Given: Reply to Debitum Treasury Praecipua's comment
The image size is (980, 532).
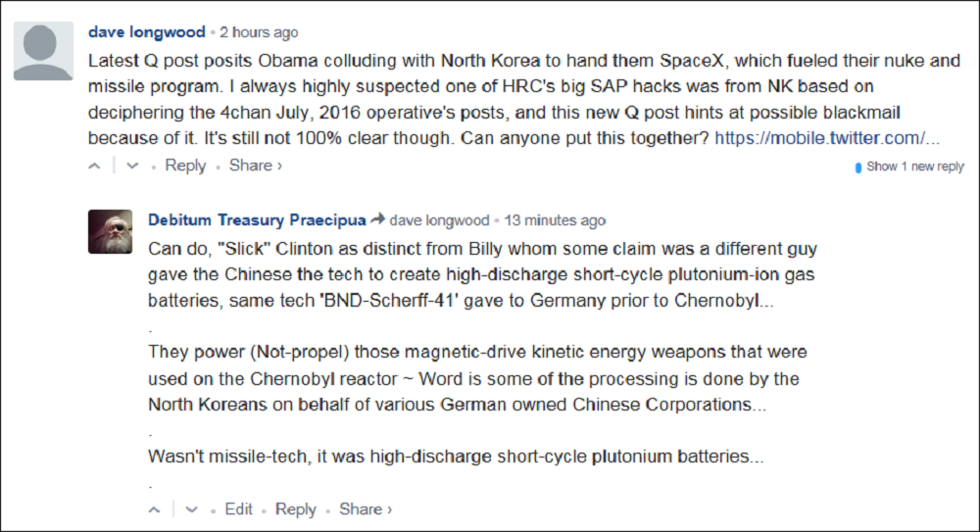Looking at the screenshot, I should [295, 509].
